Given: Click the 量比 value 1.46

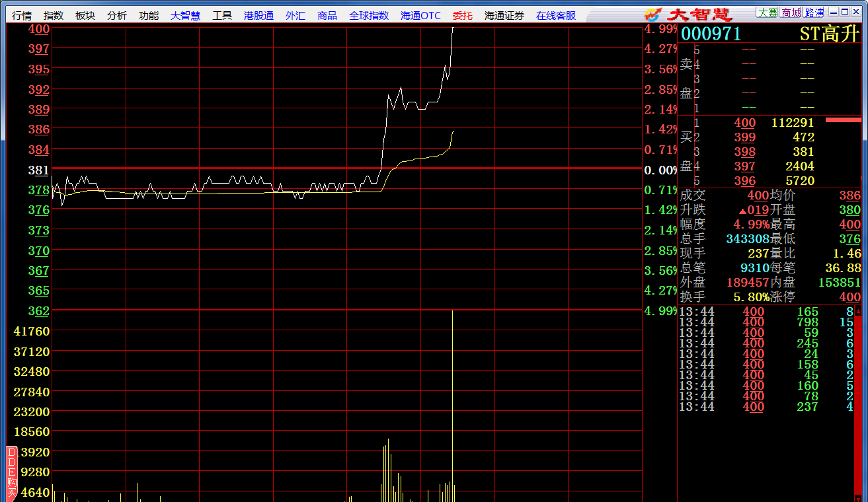Looking at the screenshot, I should [847, 254].
